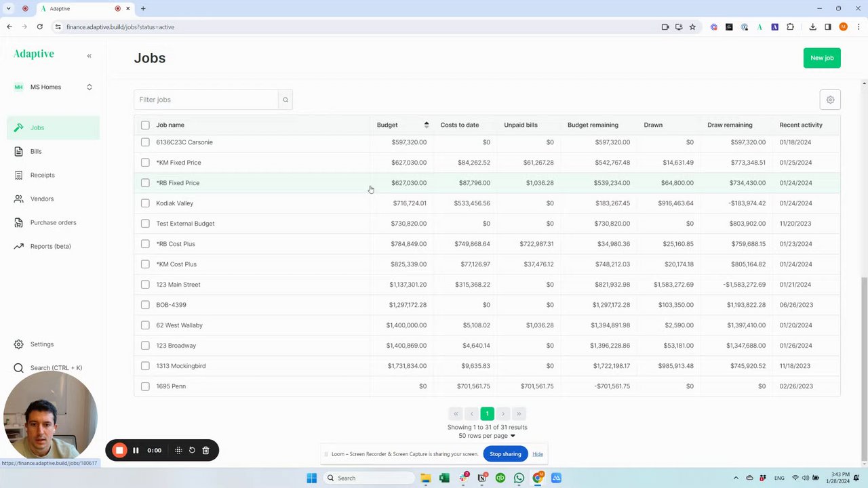Select the *KM Fixed Price checkbox
This screenshot has width=868, height=488.
[145, 163]
